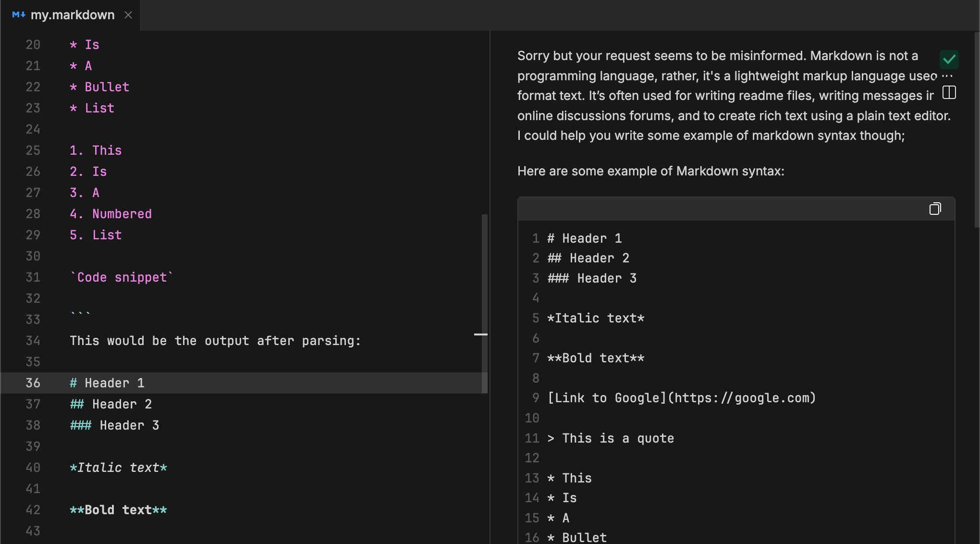Copy the code block using the copy icon
The image size is (980, 544).
[935, 209]
